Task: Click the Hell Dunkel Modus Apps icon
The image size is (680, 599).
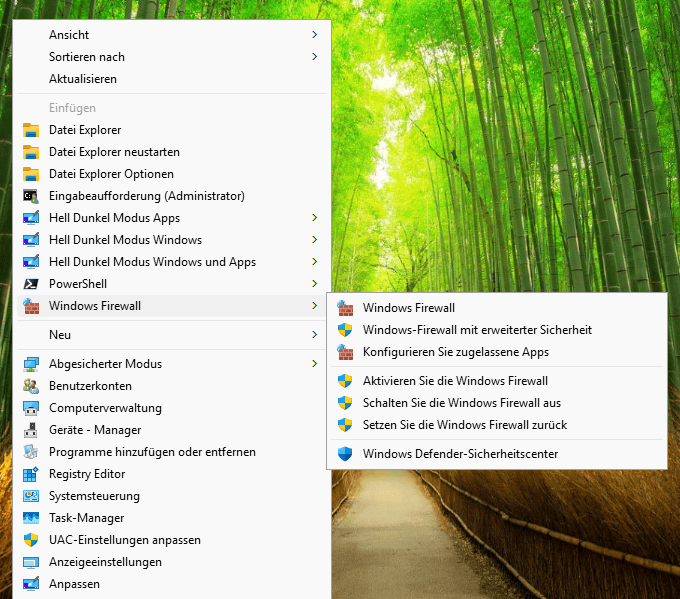Action: (31, 218)
